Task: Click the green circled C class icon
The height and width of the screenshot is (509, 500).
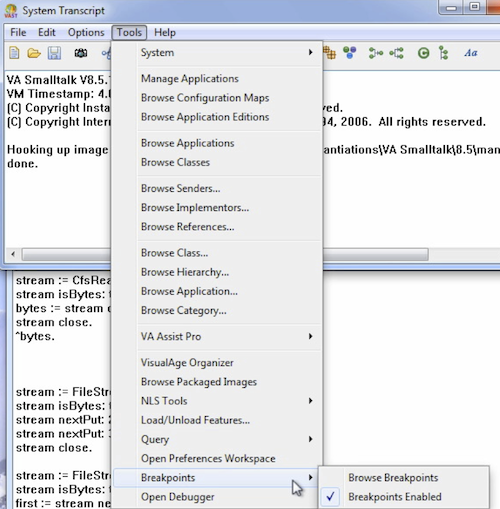Action: pyautogui.click(x=423, y=53)
